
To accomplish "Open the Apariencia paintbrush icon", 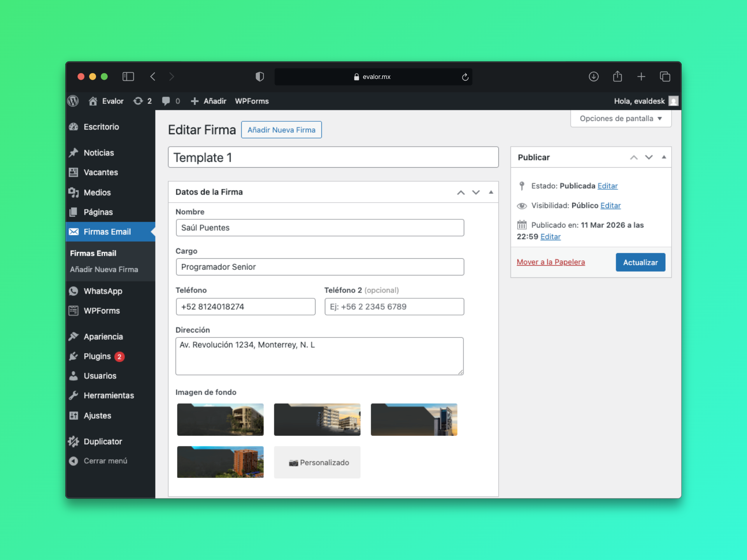I will [x=74, y=336].
